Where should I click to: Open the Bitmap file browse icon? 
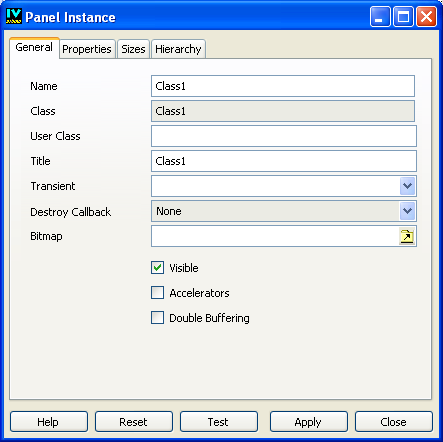point(407,236)
